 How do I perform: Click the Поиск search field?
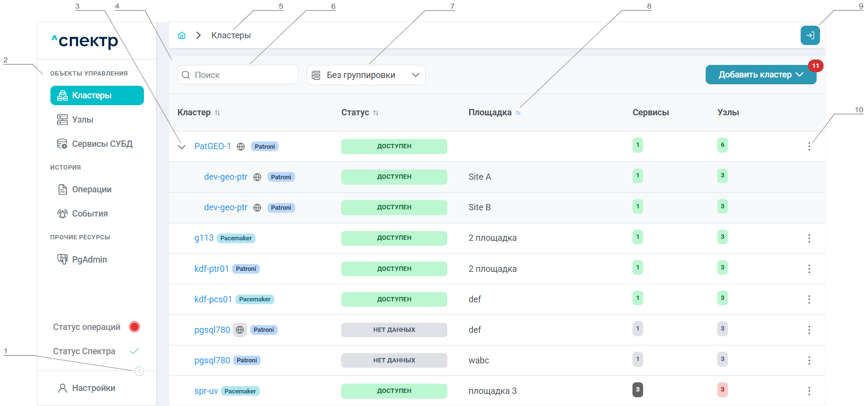pyautogui.click(x=237, y=75)
